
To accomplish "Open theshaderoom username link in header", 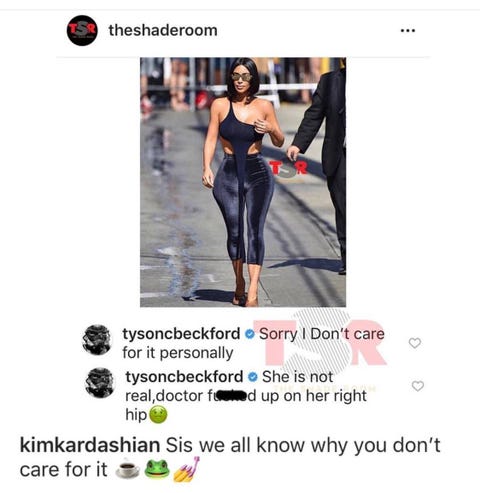I will coord(163,30).
